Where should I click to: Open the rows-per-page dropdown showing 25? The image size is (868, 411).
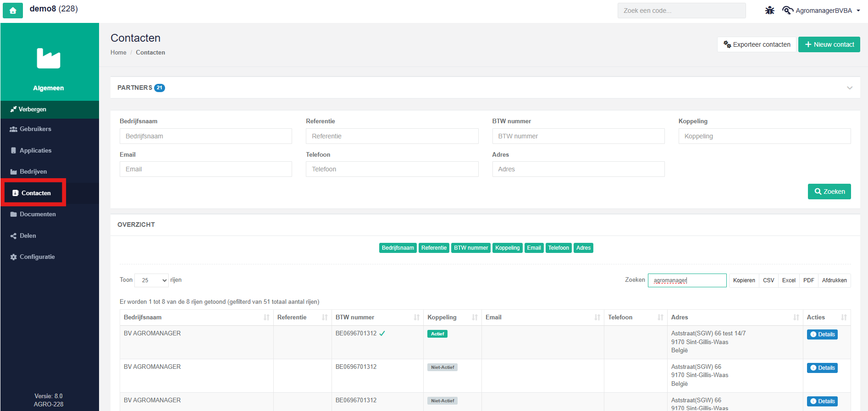pyautogui.click(x=151, y=280)
